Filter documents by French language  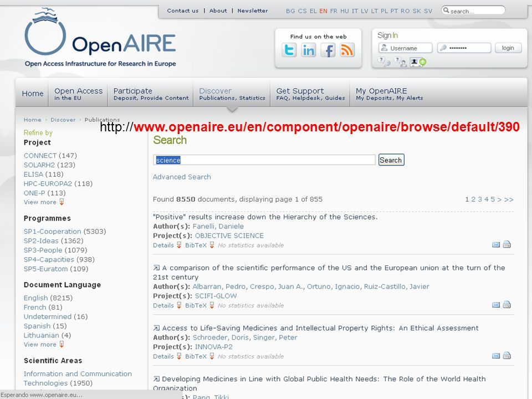coord(34,307)
